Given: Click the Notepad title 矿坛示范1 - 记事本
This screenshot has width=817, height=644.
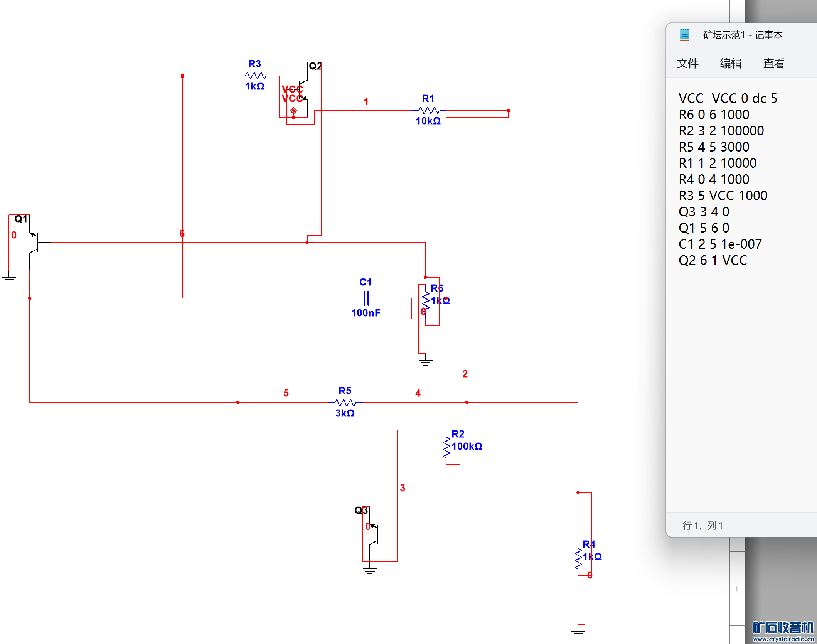Looking at the screenshot, I should point(743,35).
